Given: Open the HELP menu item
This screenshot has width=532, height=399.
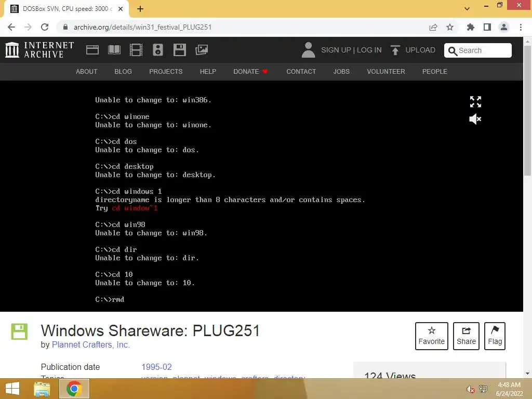Looking at the screenshot, I should [x=208, y=72].
